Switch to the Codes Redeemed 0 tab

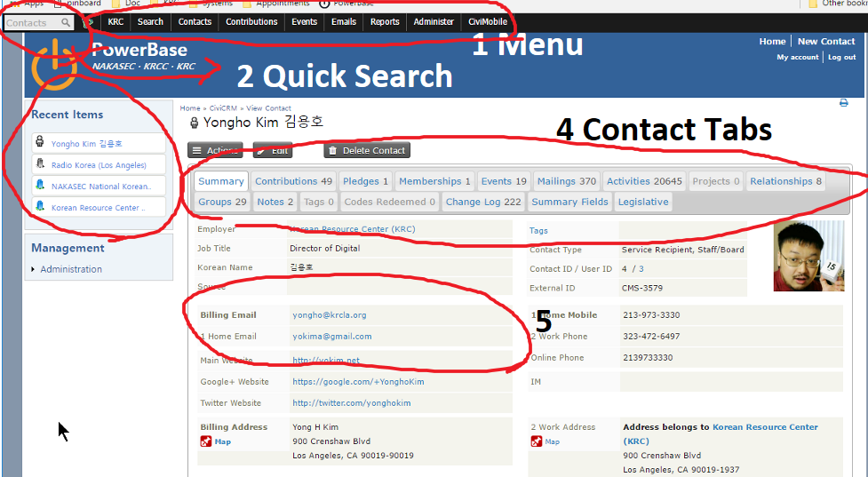coord(390,202)
